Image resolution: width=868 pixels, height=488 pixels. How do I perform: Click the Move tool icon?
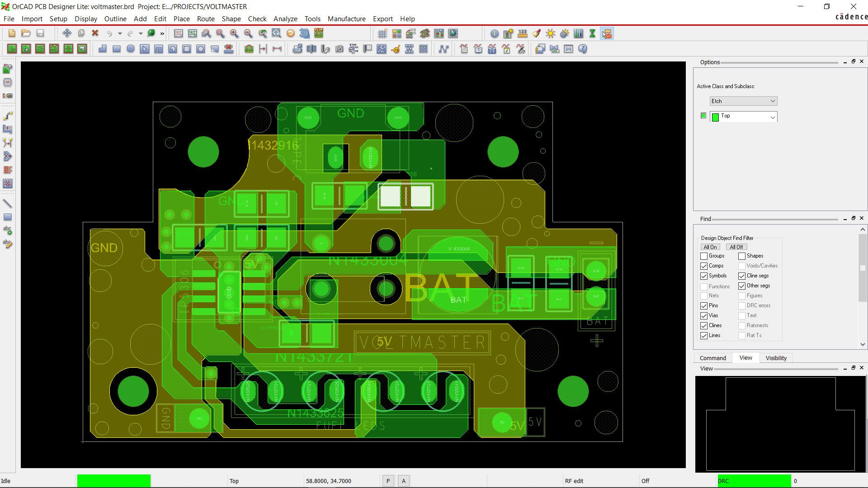(x=67, y=33)
